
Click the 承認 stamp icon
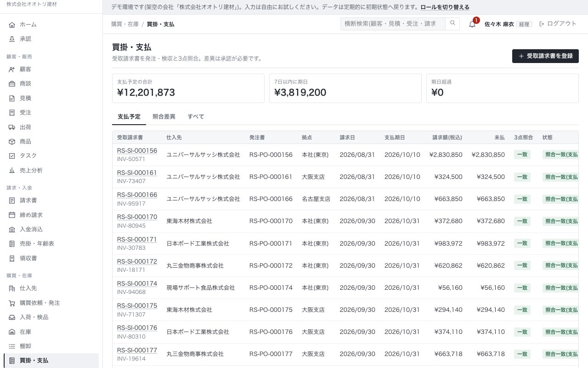pyautogui.click(x=12, y=39)
